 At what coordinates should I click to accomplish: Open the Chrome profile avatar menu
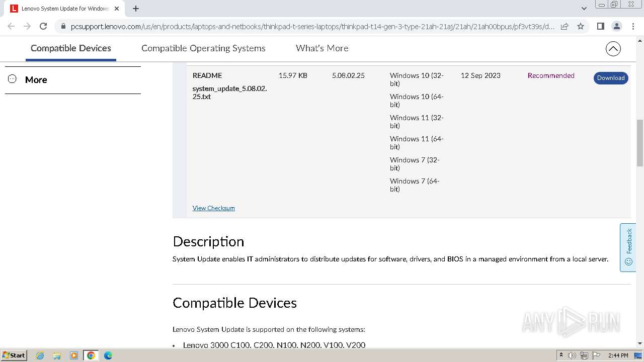pyautogui.click(x=617, y=26)
